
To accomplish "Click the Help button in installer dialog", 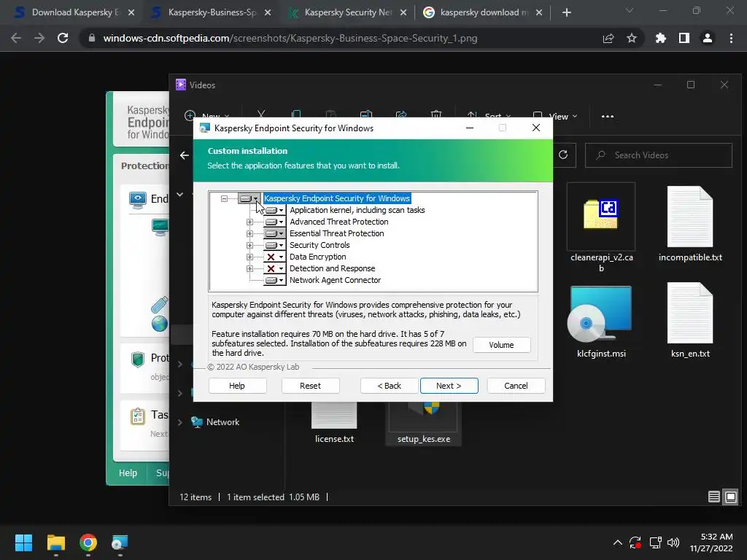I will pyautogui.click(x=237, y=386).
